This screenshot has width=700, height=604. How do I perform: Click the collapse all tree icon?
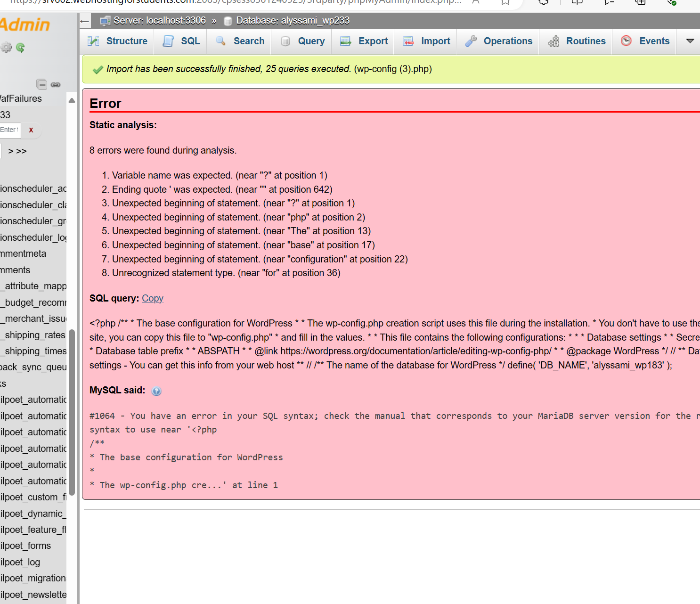pos(41,84)
